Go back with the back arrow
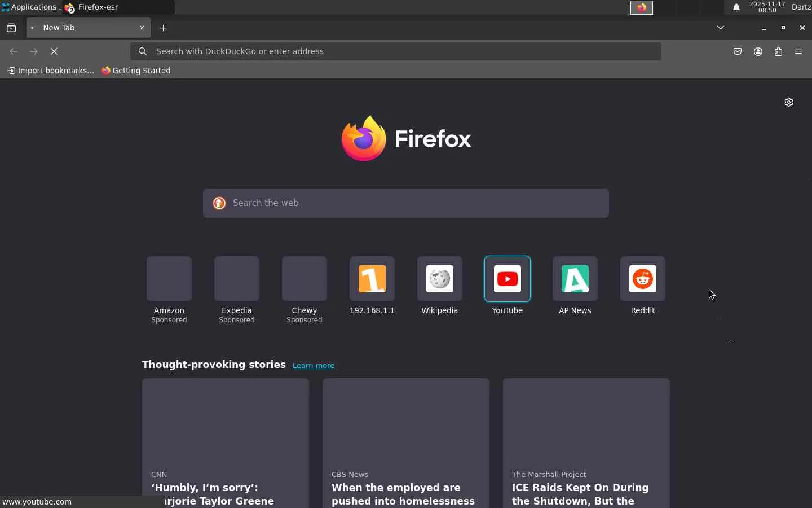Image resolution: width=812 pixels, height=508 pixels. [x=14, y=51]
